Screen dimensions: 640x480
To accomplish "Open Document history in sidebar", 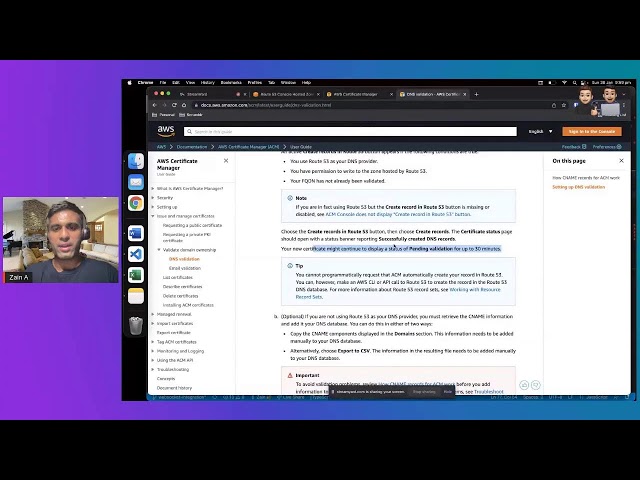I will click(x=174, y=388).
